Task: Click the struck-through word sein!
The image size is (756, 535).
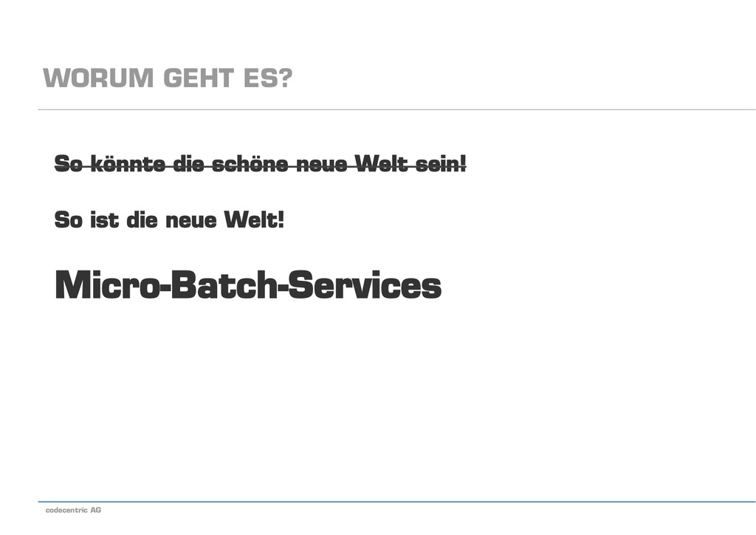Action: 441,163
